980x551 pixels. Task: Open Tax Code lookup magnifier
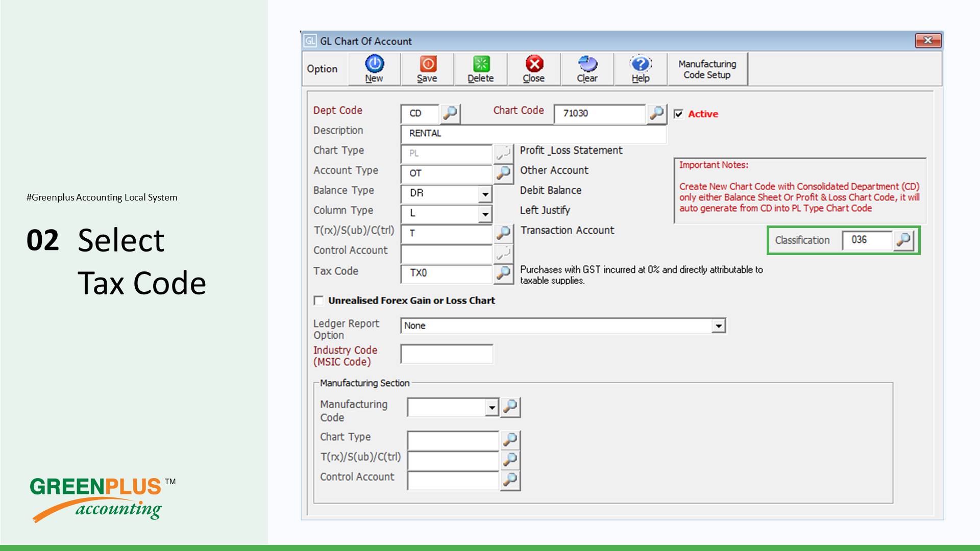click(503, 273)
